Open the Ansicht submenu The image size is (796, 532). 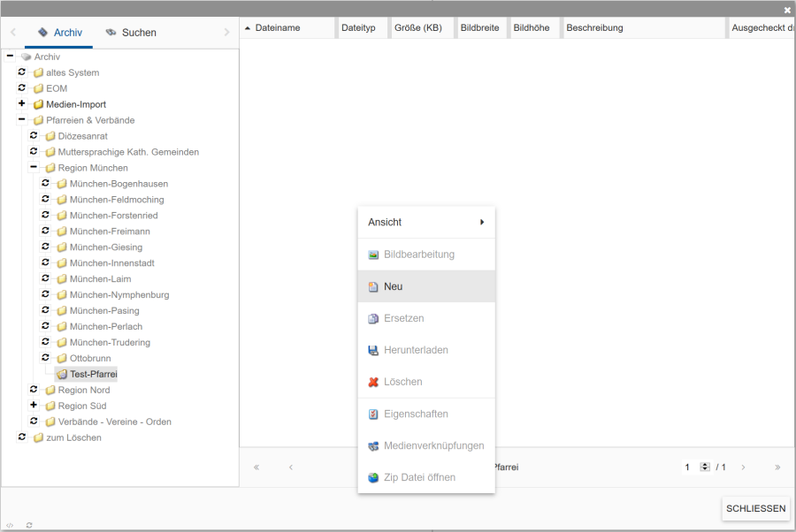[425, 223]
